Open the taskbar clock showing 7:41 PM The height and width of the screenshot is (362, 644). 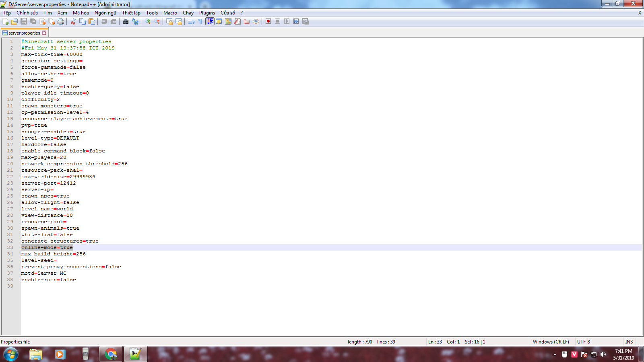pyautogui.click(x=623, y=354)
